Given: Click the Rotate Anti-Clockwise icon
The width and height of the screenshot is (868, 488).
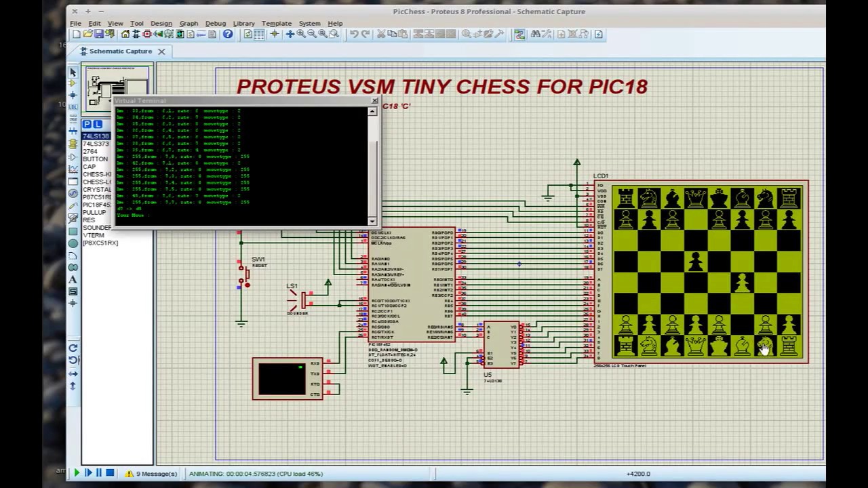Looking at the screenshot, I should pos(73,360).
